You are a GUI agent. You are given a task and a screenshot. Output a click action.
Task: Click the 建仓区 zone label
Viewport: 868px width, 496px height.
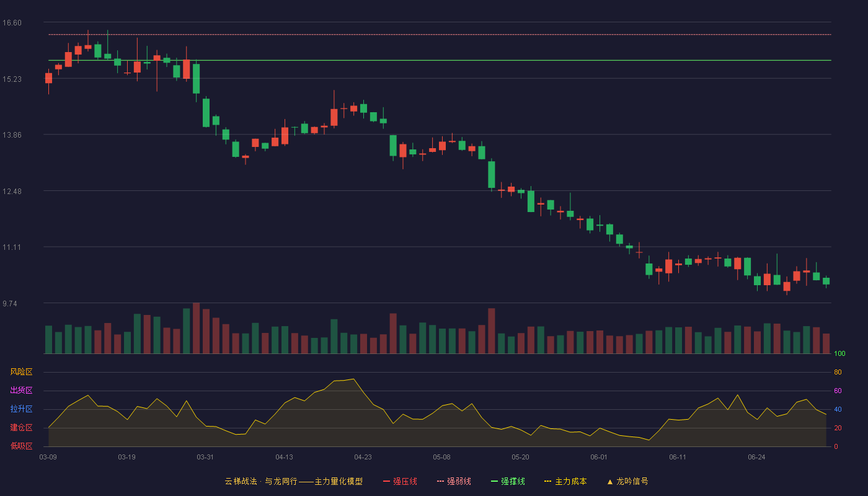(x=21, y=428)
